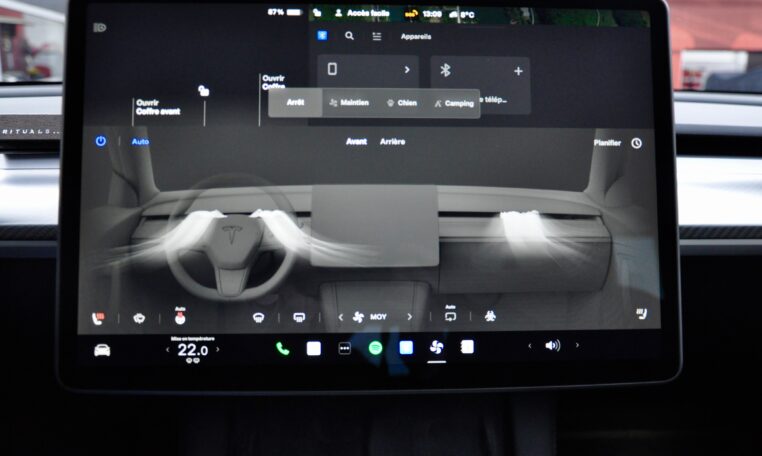Toggle the heated steering wheel icon
This screenshot has height=456, width=762.
point(139,318)
